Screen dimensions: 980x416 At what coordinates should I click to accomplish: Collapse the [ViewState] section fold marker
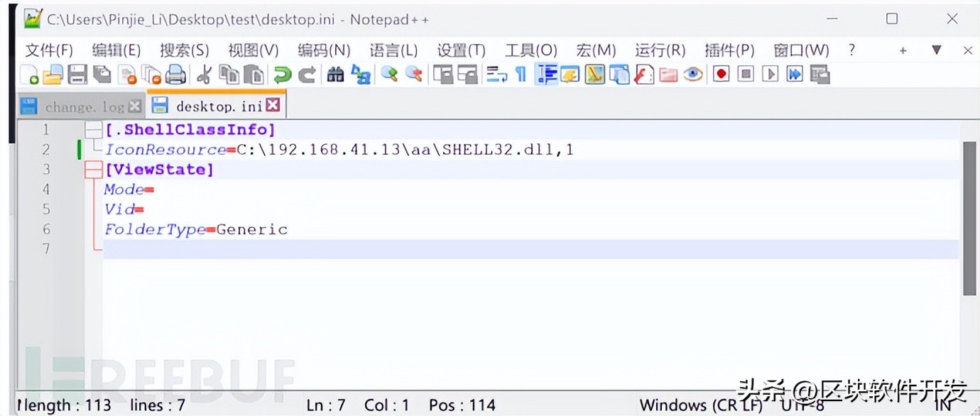pos(93,170)
